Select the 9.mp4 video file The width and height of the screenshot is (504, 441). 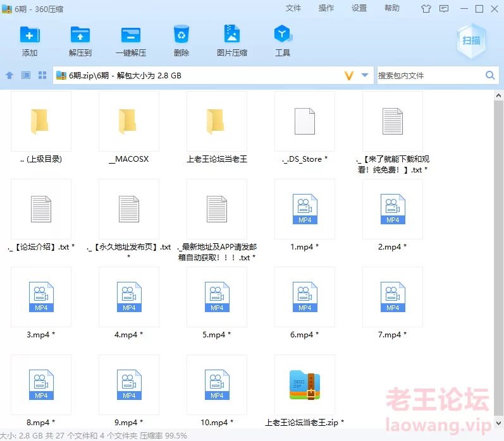point(129,391)
